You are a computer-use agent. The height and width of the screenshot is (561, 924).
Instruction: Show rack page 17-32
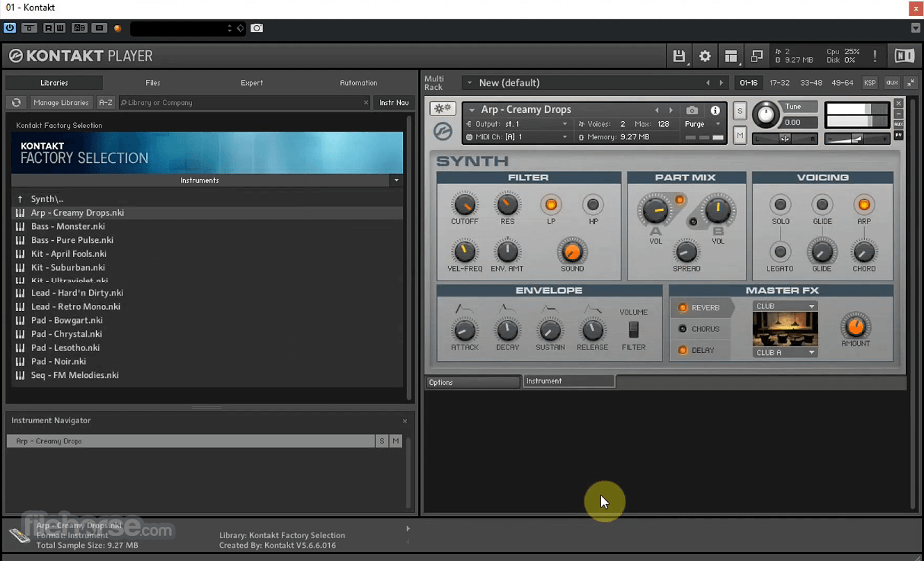click(x=779, y=83)
